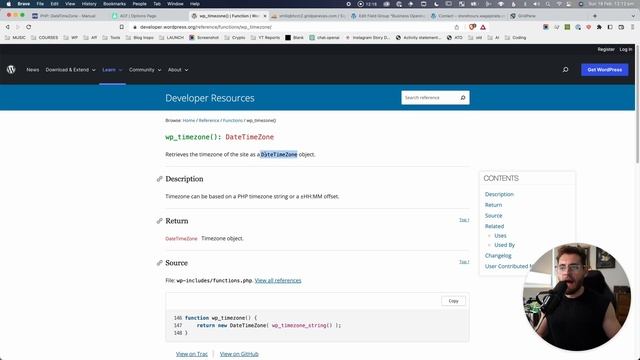Open the Apple menu
Screen dimensions: 640x360
click(9, 4)
